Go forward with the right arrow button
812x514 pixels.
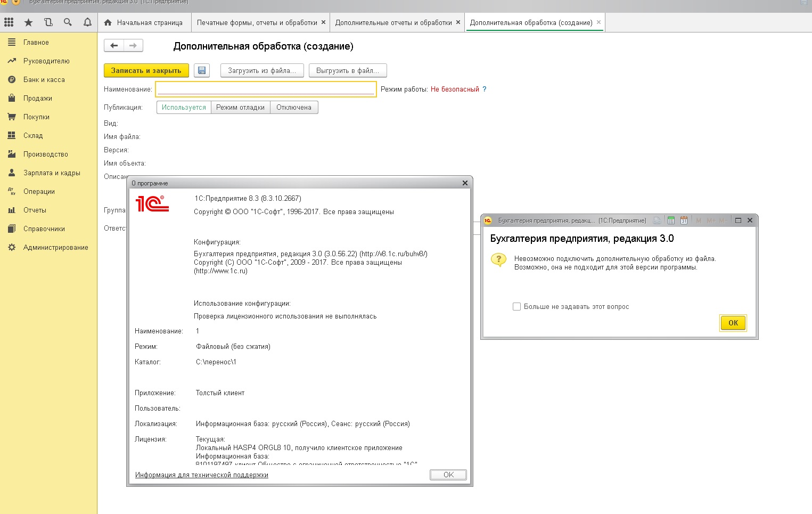coord(133,46)
